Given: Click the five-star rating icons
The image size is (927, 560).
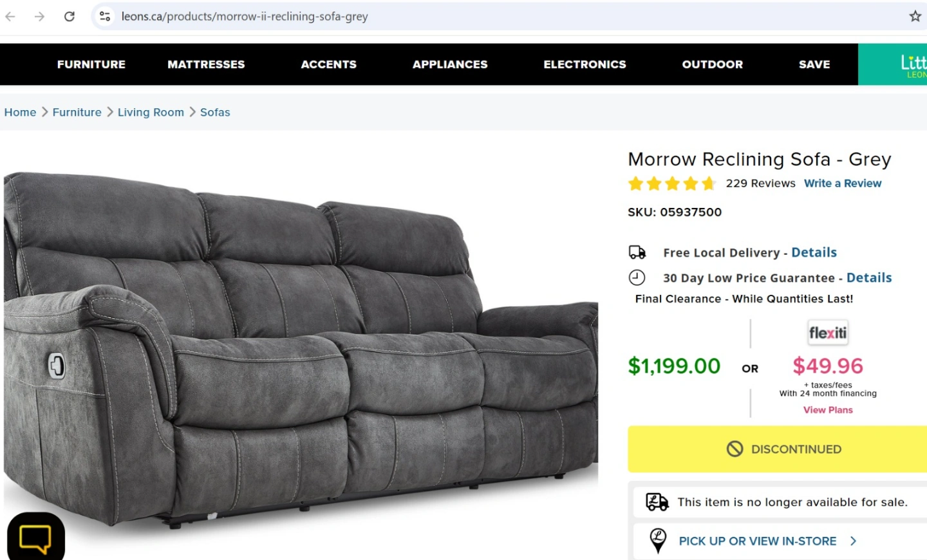Looking at the screenshot, I should pos(672,184).
